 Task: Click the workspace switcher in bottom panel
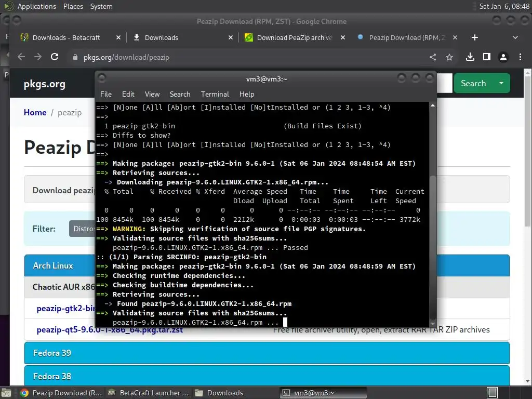(492, 393)
